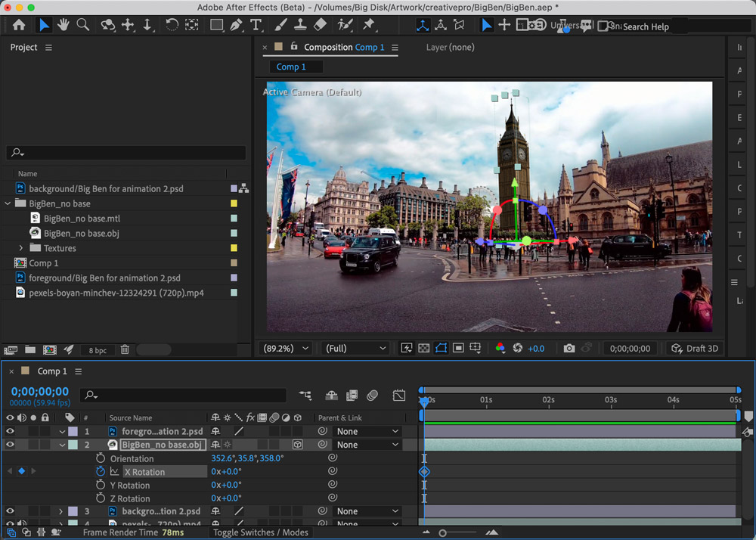Switch to the Layer (none) tab

tap(450, 47)
